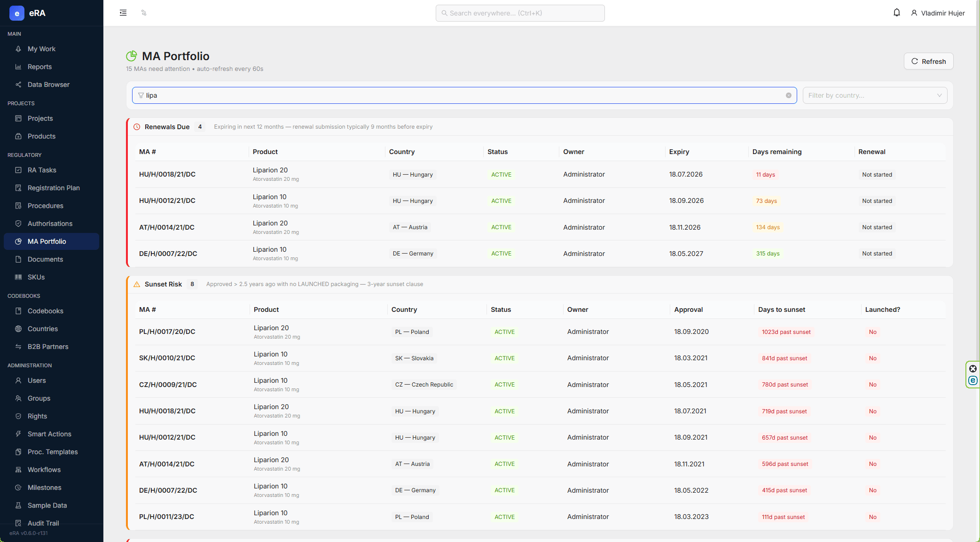Click the eRA logo icon
980x542 pixels.
[17, 13]
